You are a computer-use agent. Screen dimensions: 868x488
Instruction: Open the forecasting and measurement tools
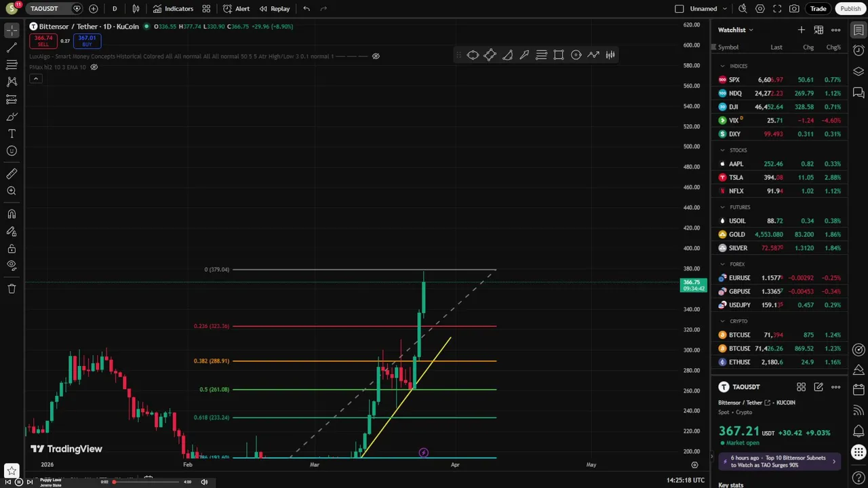[x=12, y=99]
